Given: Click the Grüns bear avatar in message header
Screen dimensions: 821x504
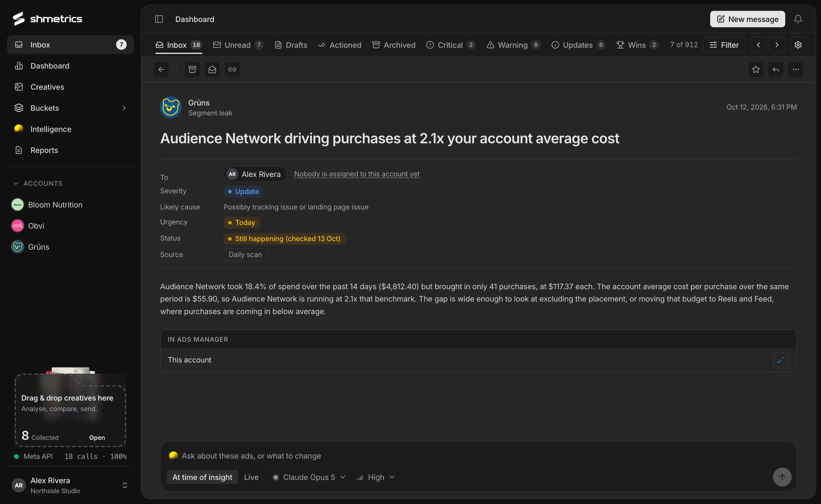Looking at the screenshot, I should [x=171, y=107].
